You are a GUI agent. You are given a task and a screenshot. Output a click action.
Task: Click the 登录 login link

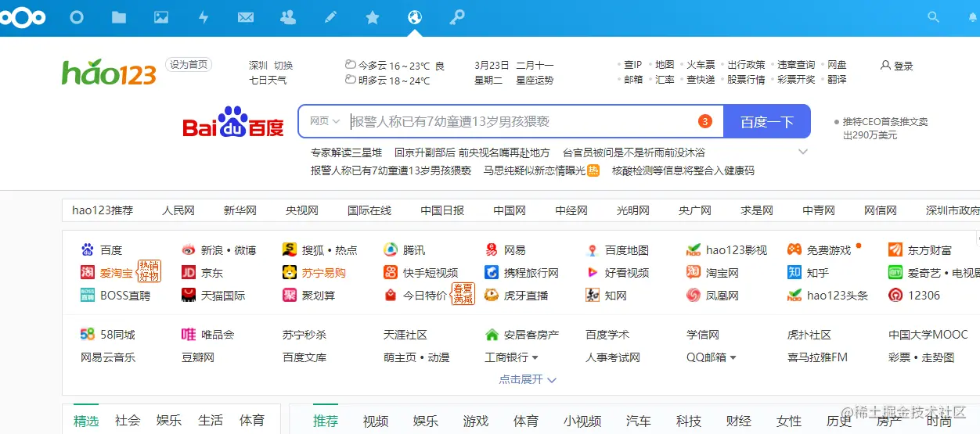pyautogui.click(x=897, y=66)
